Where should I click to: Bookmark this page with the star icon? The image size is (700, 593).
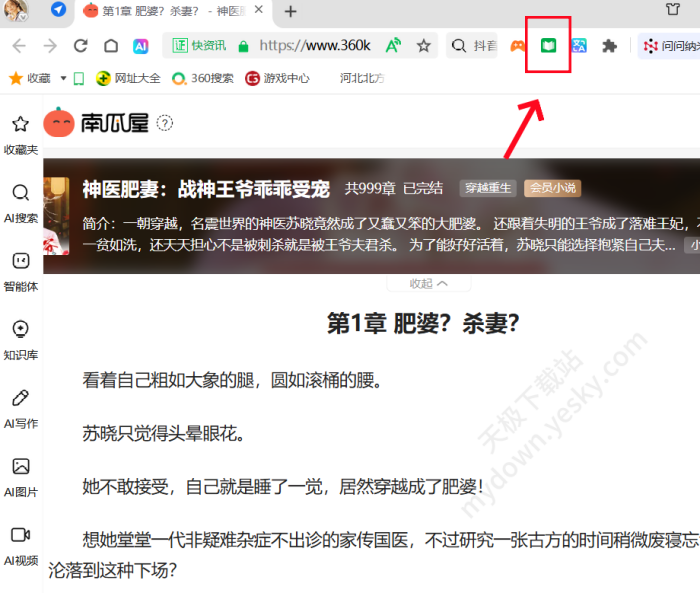tap(424, 46)
